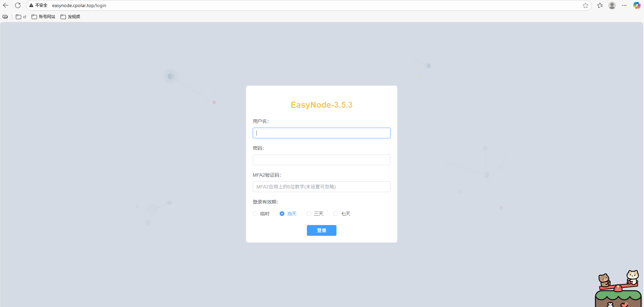
Task: Open the 账号网站 bookmark folder
Action: [43, 17]
